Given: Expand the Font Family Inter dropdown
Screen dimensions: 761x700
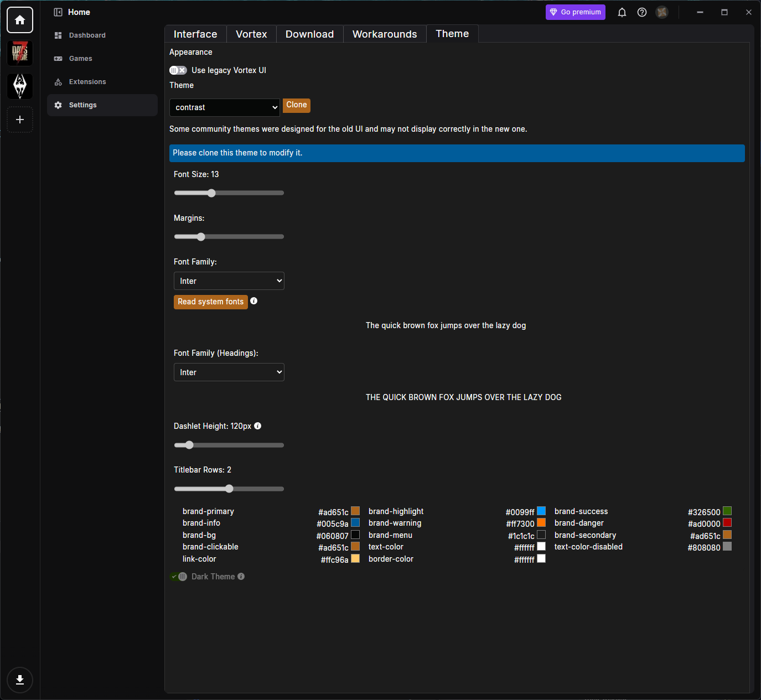Looking at the screenshot, I should click(x=229, y=281).
